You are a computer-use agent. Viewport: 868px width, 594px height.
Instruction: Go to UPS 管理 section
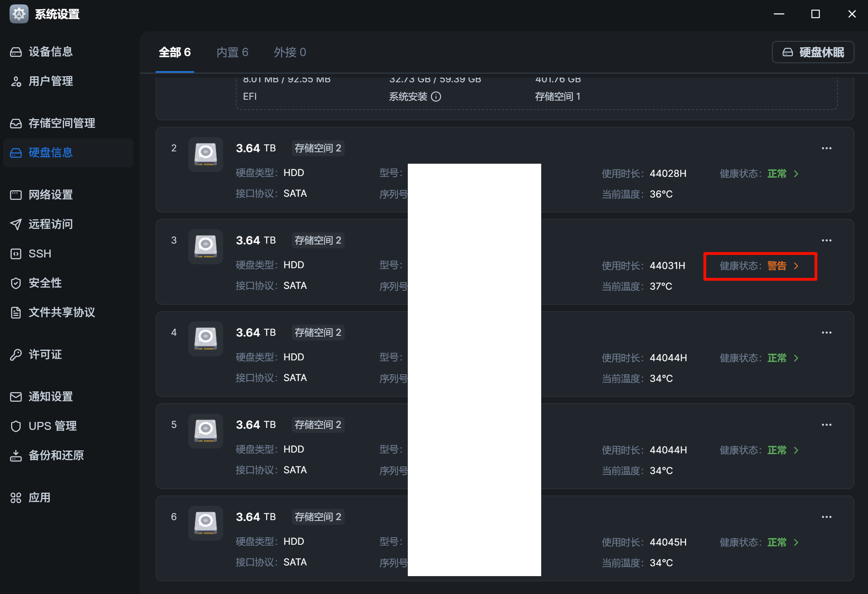(x=52, y=426)
